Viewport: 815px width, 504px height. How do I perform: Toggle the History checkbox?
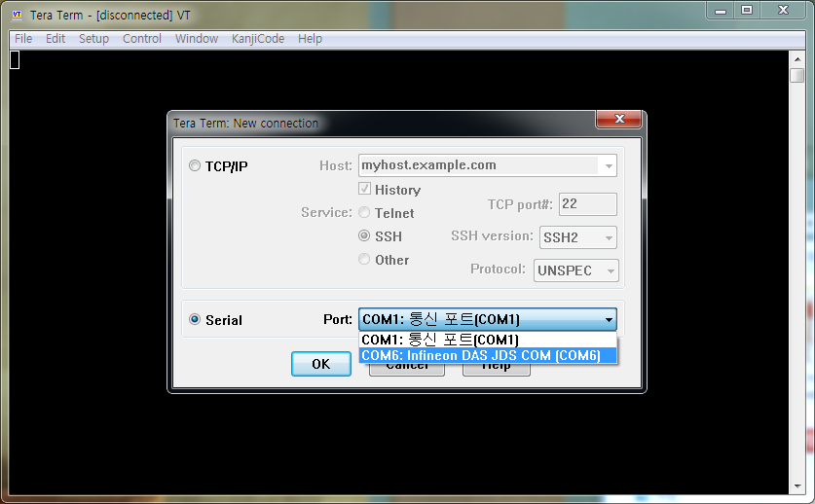(x=364, y=189)
